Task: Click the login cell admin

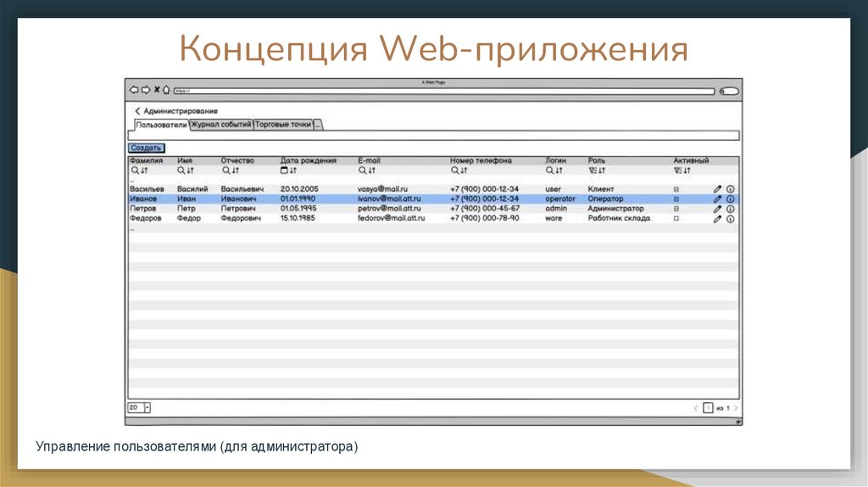Action: pos(556,209)
